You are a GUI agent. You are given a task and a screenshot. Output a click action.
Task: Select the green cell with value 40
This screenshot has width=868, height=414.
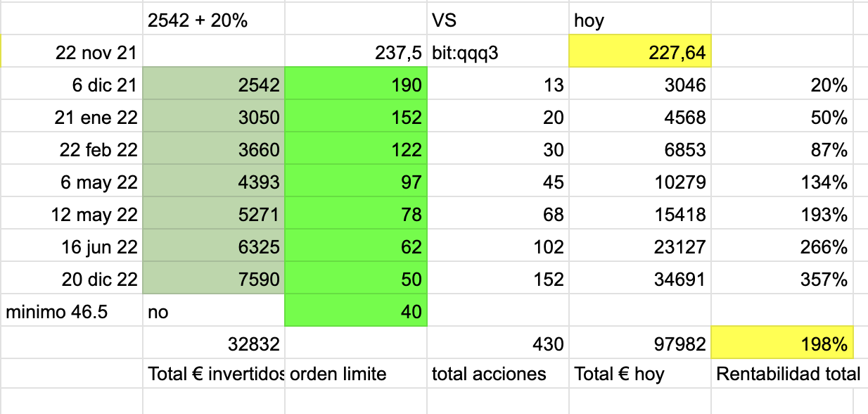click(356, 310)
